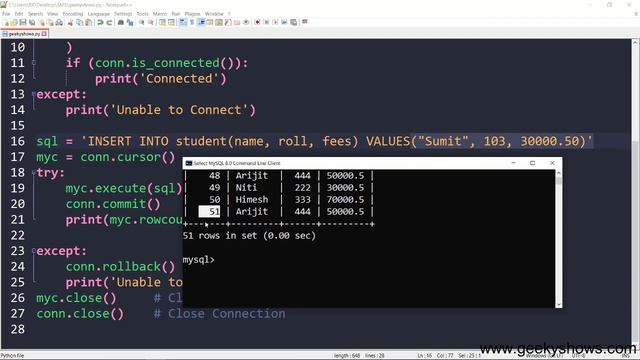Open the Edit menu
The width and height of the screenshot is (640, 360).
[x=19, y=14]
